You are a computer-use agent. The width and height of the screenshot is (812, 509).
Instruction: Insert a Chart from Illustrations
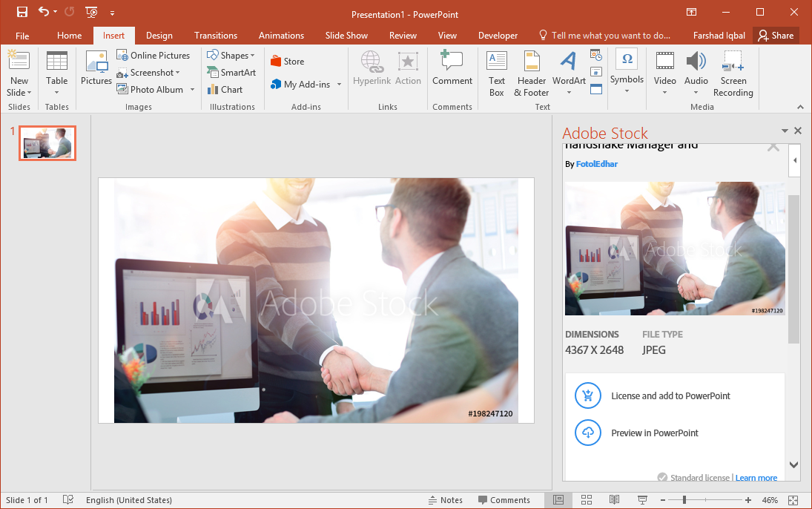pos(223,90)
